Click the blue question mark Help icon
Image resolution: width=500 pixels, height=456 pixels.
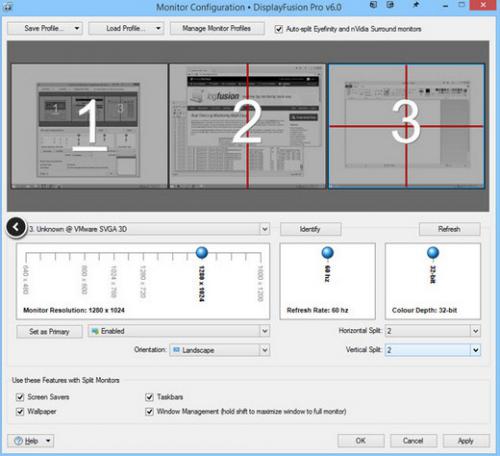19,441
